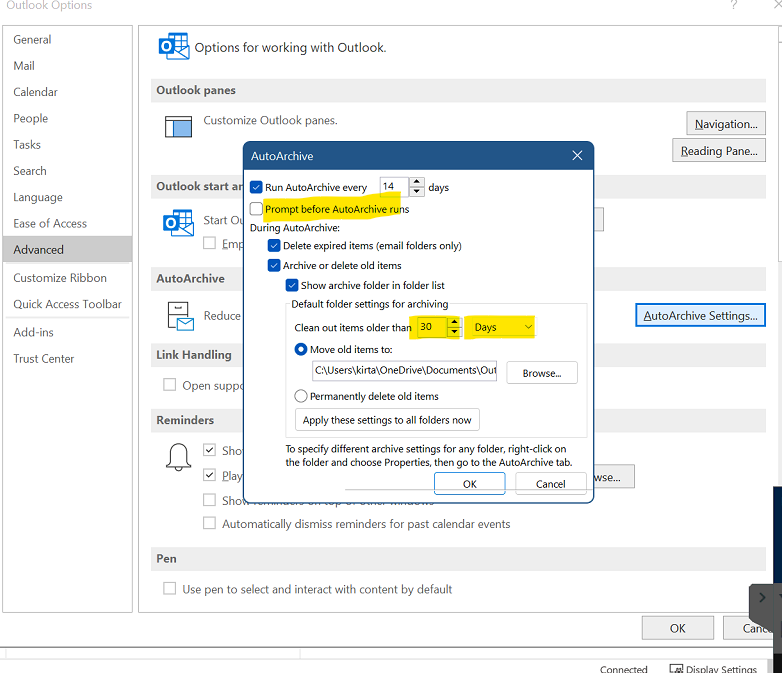Toggle Run AutoArchive every checkbox
Viewport: 782px width, 673px height.
[x=256, y=188]
